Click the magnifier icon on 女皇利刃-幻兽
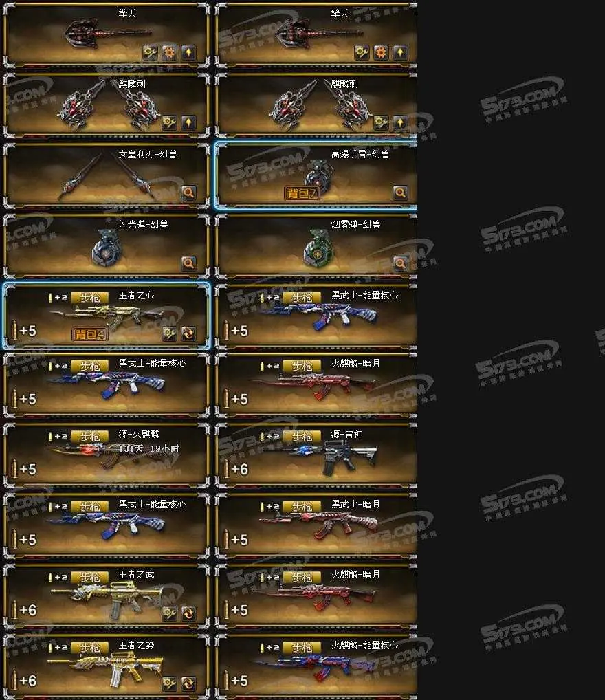This screenshot has height=700, width=605. click(x=188, y=193)
